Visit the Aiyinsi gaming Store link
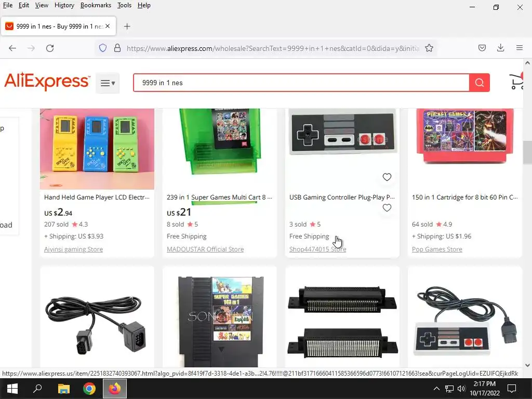 tap(73, 249)
